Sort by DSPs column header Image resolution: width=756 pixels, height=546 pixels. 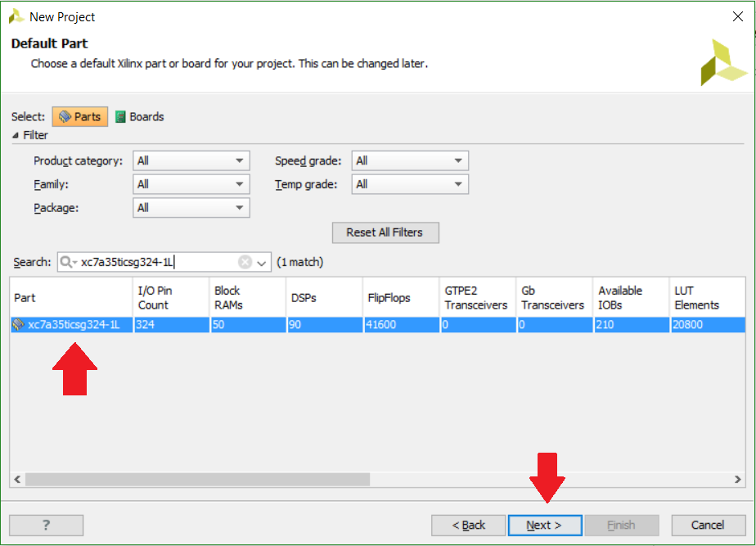tap(324, 298)
